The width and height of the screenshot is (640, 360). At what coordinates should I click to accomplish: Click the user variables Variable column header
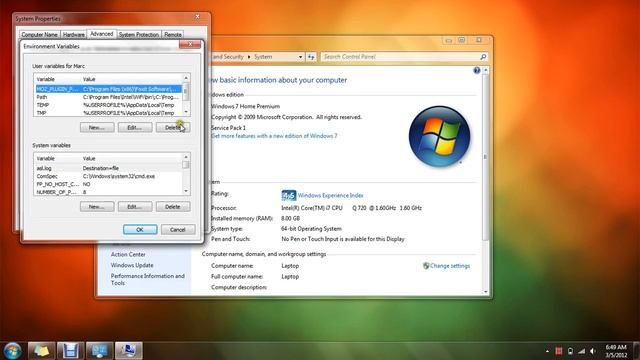(58, 79)
